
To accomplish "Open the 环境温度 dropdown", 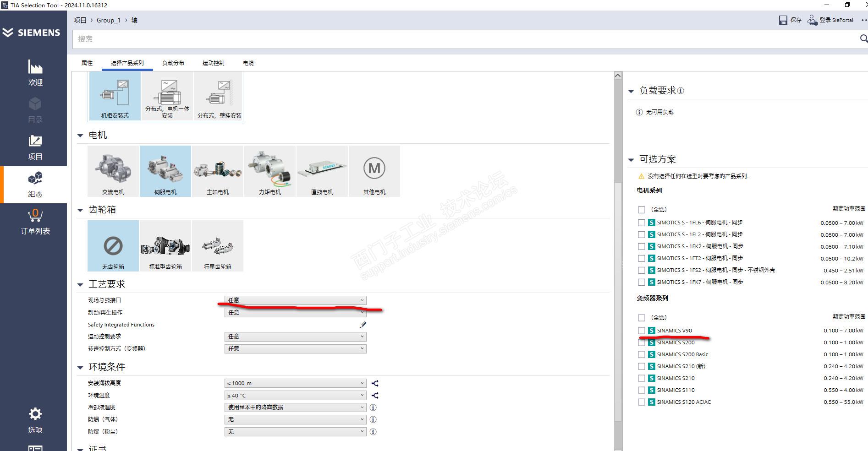I will (x=296, y=396).
